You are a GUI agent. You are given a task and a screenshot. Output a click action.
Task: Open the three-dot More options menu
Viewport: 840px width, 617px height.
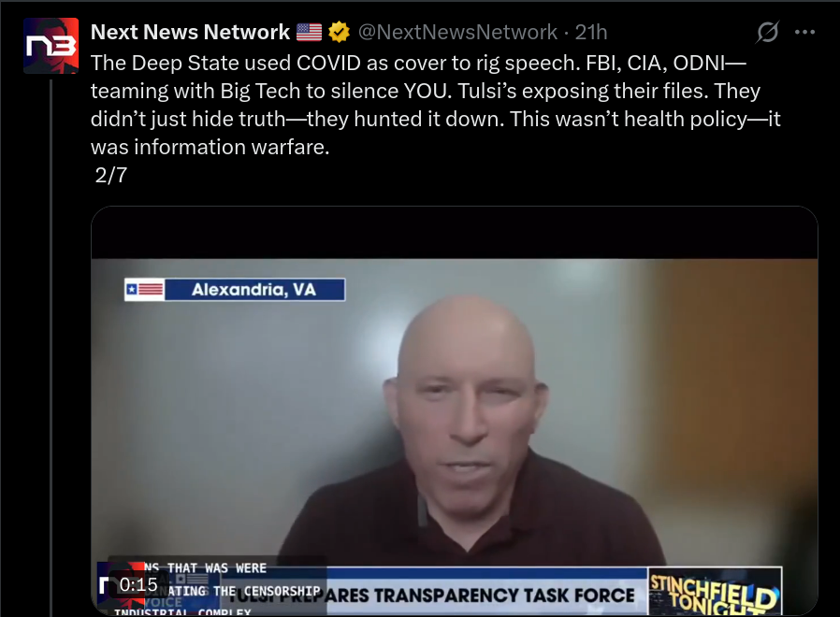coord(804,32)
